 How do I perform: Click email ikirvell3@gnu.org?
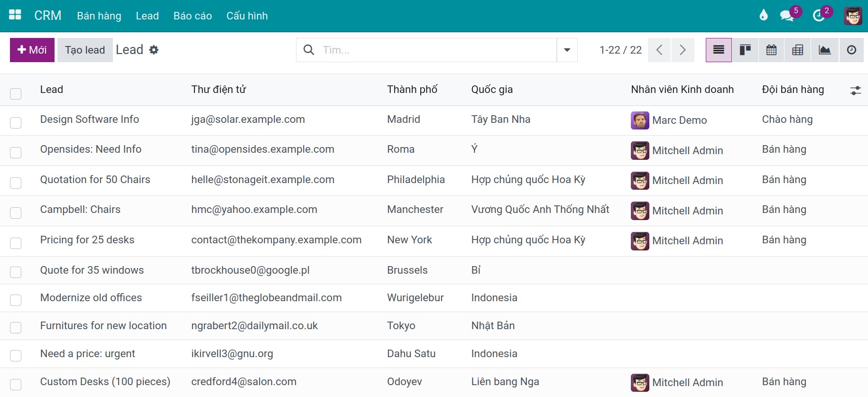pyautogui.click(x=232, y=353)
